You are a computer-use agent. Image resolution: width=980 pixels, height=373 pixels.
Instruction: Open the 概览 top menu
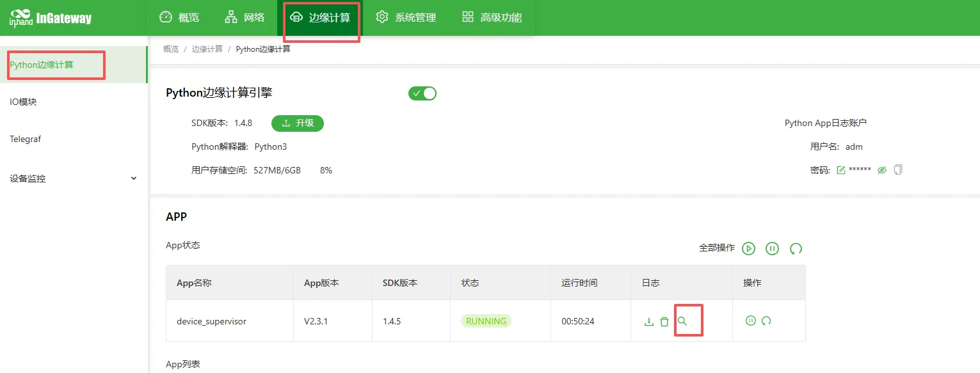point(179,17)
